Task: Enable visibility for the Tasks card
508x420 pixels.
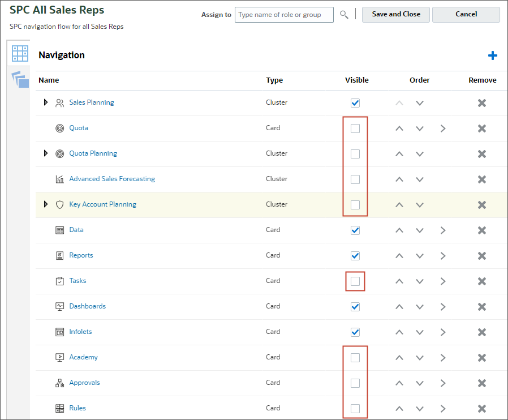Action: [355, 281]
